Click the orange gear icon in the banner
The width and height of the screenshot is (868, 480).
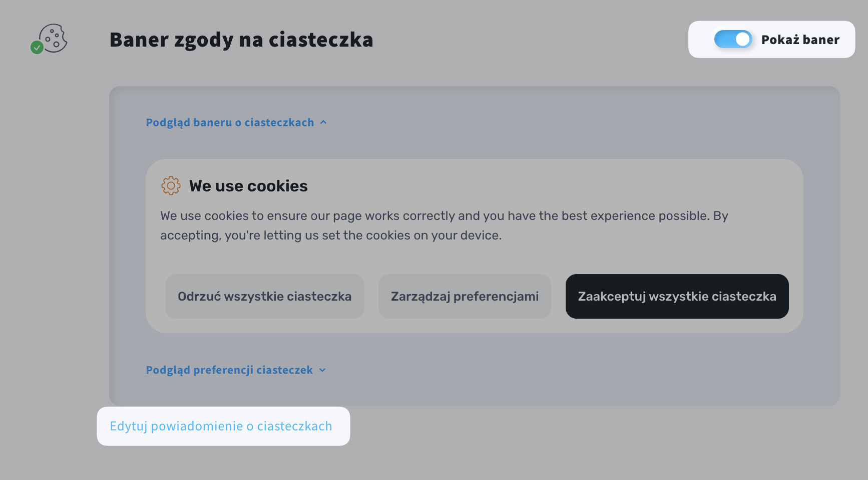pyautogui.click(x=171, y=186)
